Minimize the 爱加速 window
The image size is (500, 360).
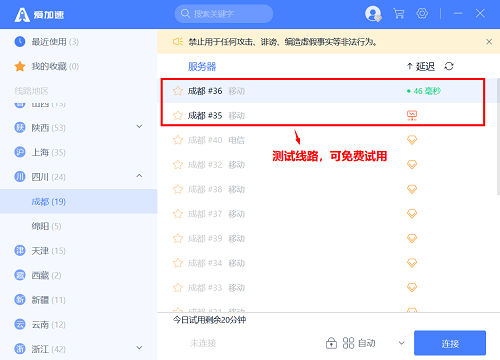(x=458, y=14)
